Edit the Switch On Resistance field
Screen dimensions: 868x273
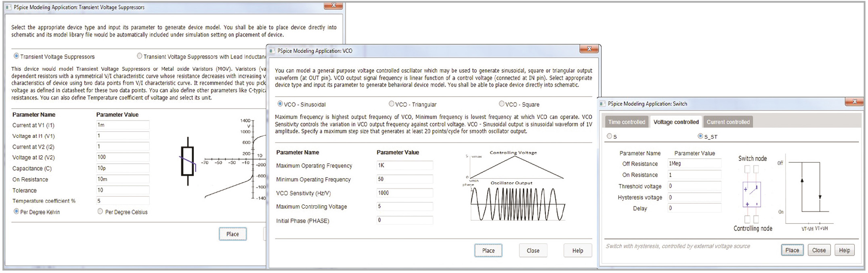point(694,175)
